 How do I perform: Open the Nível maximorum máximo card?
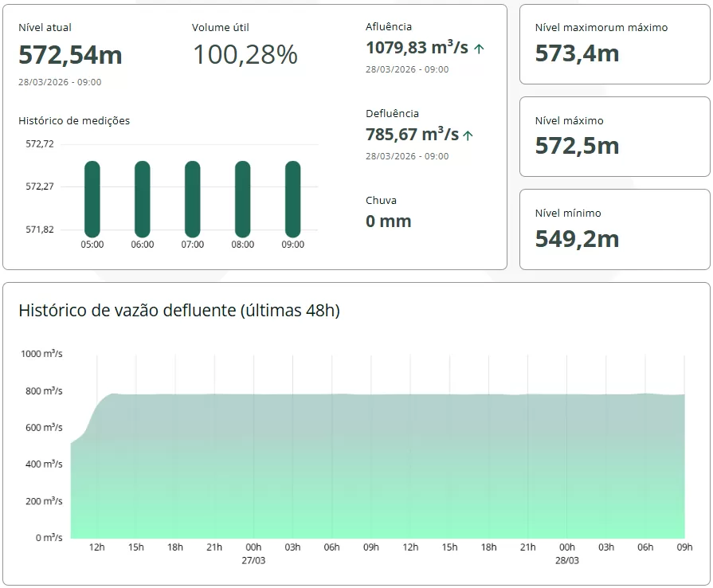click(614, 44)
